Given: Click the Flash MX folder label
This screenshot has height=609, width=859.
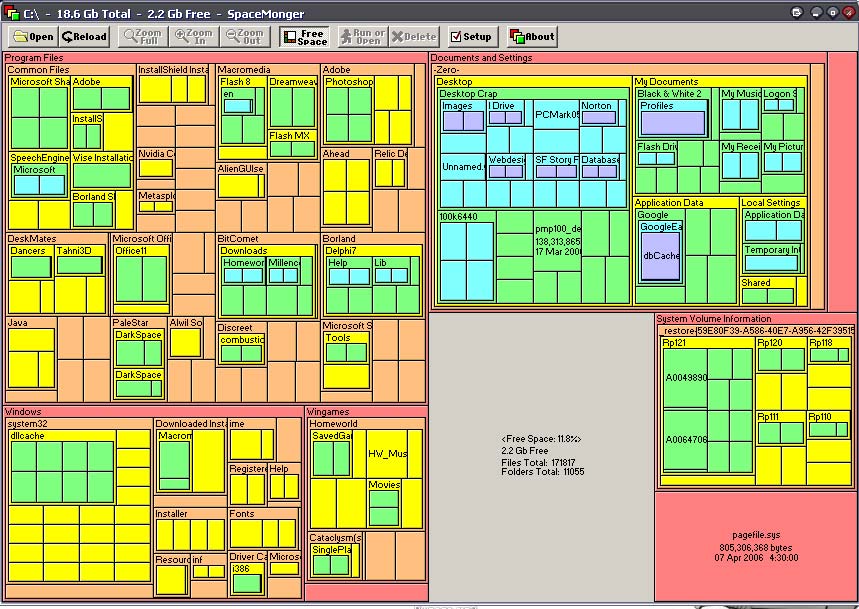Looking at the screenshot, I should (x=289, y=135).
